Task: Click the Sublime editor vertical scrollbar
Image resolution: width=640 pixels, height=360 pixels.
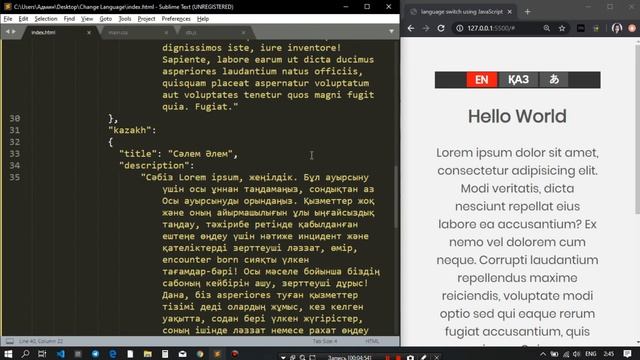Action: click(x=396, y=197)
